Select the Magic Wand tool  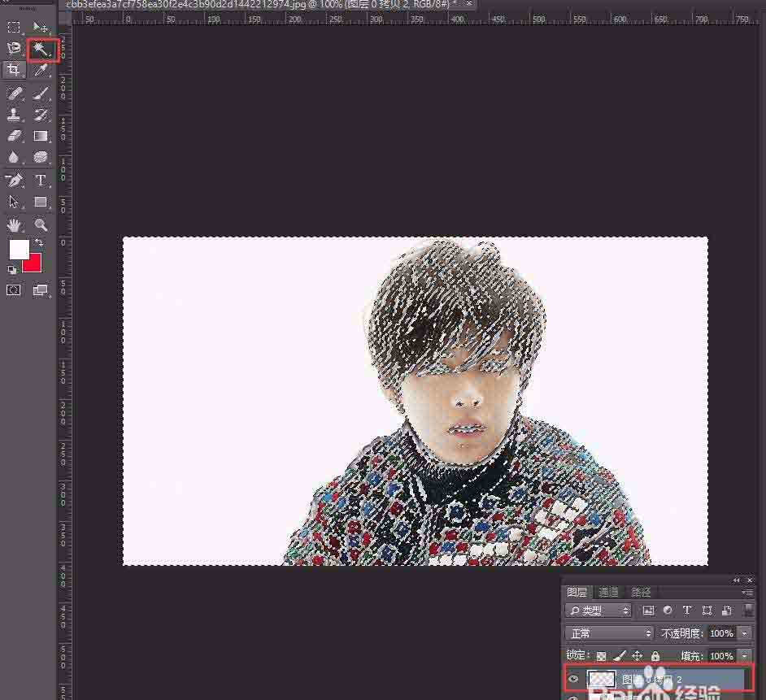(41, 50)
